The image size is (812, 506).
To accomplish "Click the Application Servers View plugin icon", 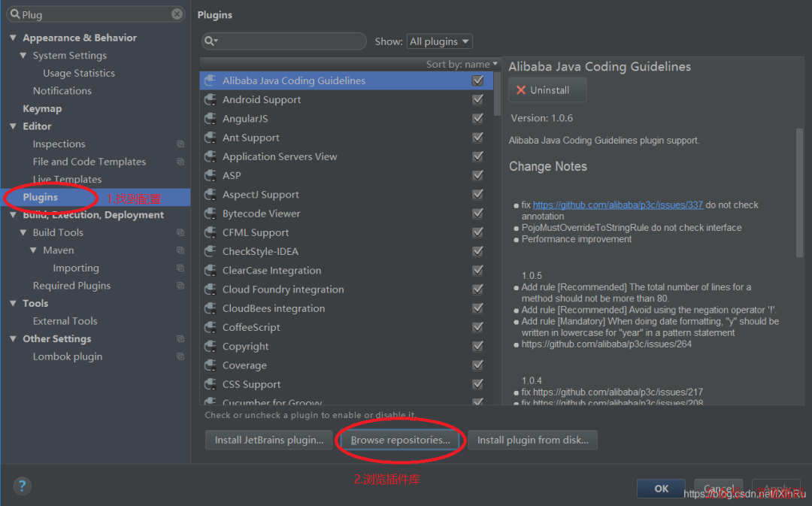I will [x=211, y=156].
